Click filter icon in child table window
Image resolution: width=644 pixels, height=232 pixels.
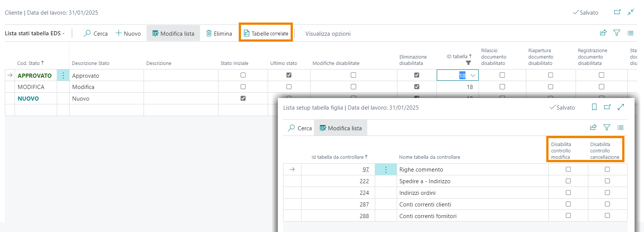607,127
